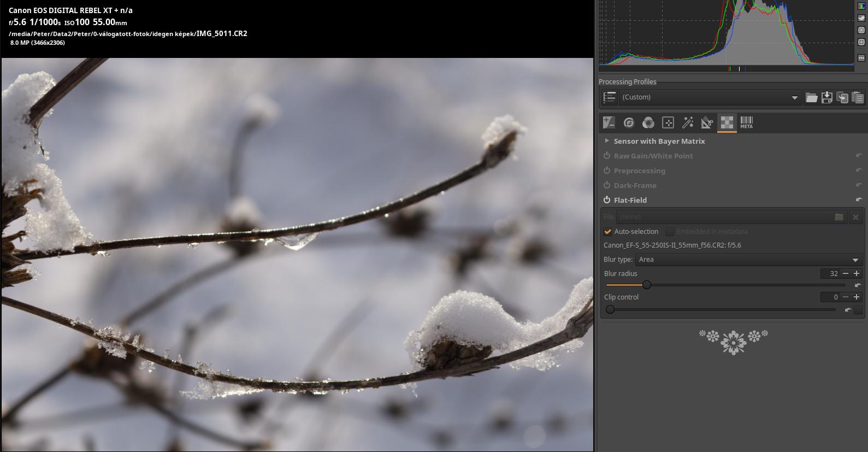Open the Exposure tools tab

[x=609, y=123]
